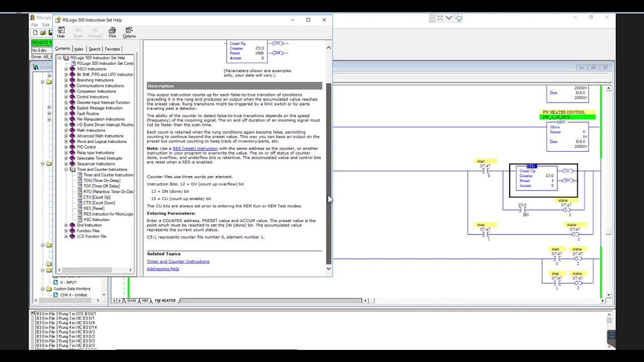Screen dimensions: 644x362
Task: Click the Math Instructions book icon
Action: click(72, 130)
